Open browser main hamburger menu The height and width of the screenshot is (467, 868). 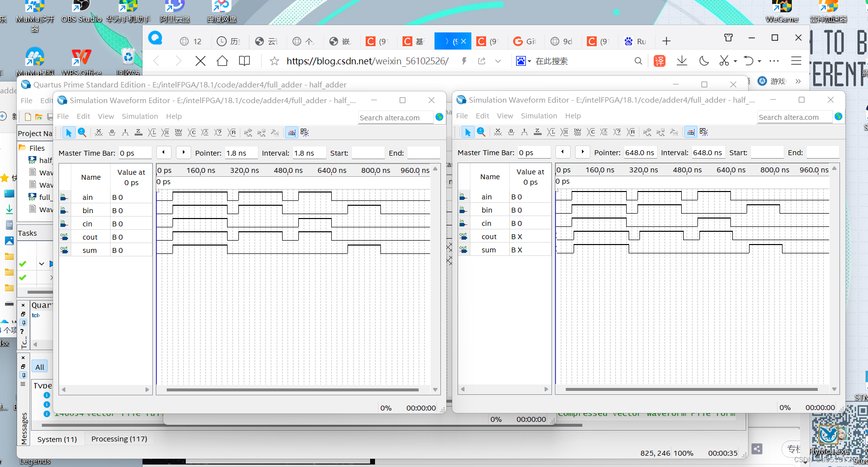point(796,61)
